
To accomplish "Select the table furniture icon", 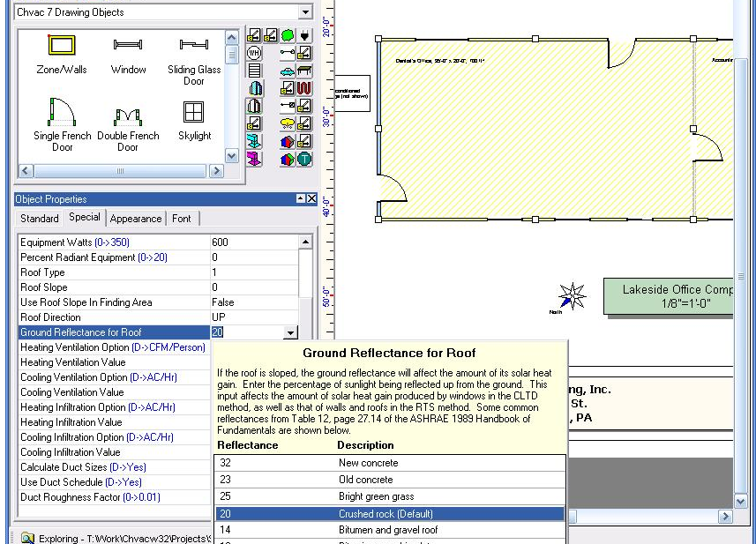I will pos(304,71).
